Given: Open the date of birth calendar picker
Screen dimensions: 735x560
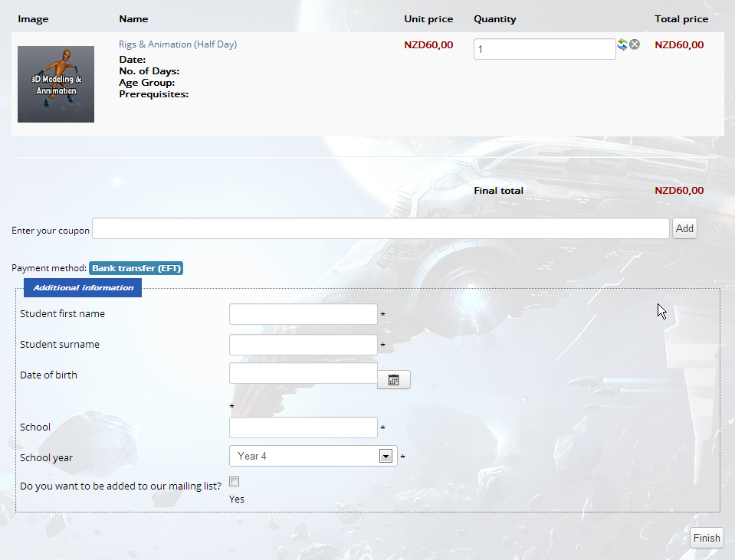Looking at the screenshot, I should tap(394, 379).
